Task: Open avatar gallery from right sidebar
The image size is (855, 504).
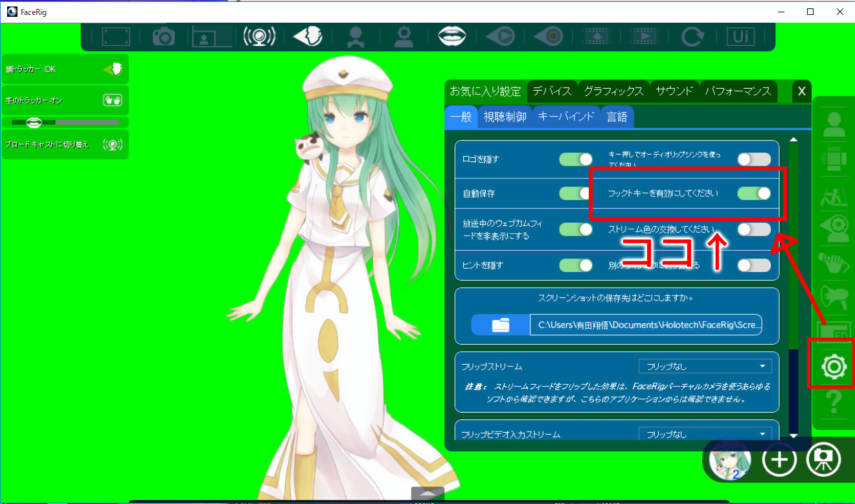Action: point(834,124)
